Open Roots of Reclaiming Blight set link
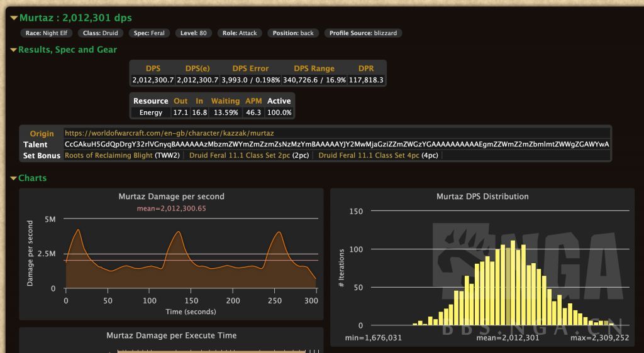Image resolution: width=644 pixels, height=353 pixels. click(x=109, y=155)
